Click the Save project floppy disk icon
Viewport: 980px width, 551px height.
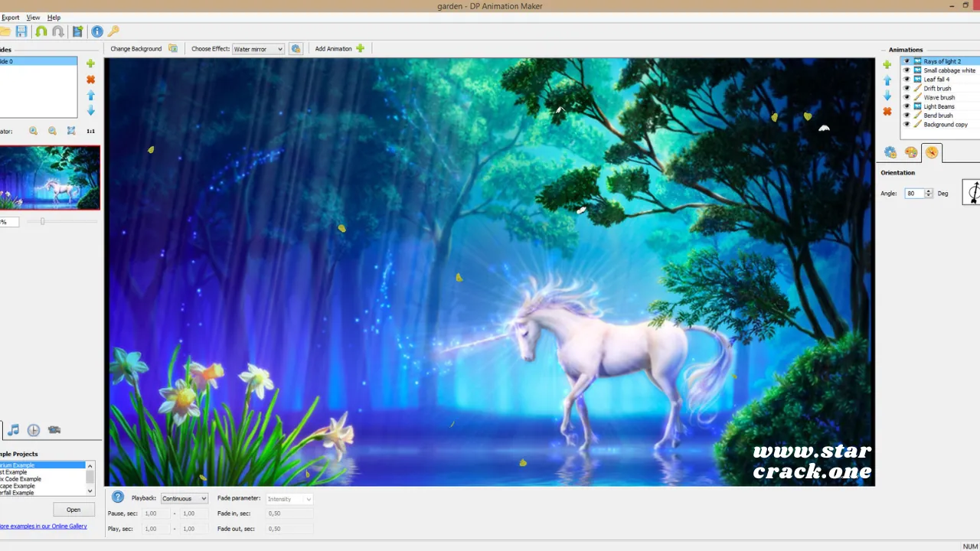click(x=21, y=31)
